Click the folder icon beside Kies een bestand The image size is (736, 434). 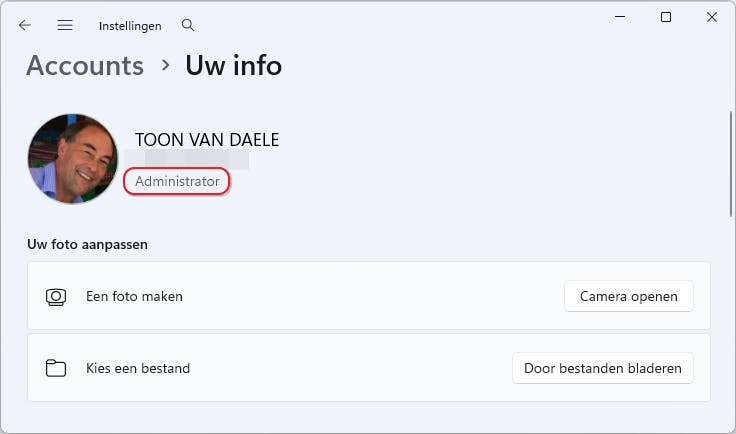pos(56,368)
